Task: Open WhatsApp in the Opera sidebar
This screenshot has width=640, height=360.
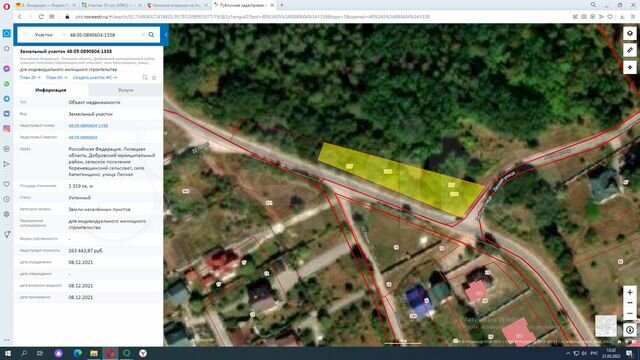Action: (7, 84)
